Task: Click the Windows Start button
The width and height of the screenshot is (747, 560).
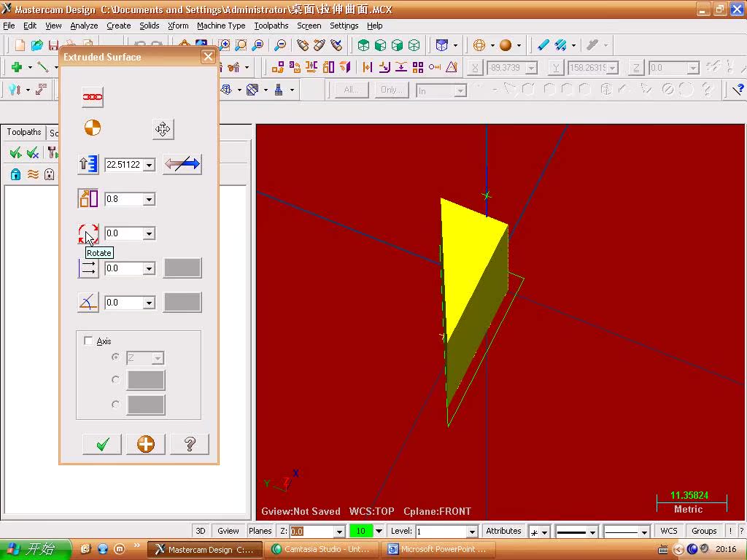Action: pos(34,549)
